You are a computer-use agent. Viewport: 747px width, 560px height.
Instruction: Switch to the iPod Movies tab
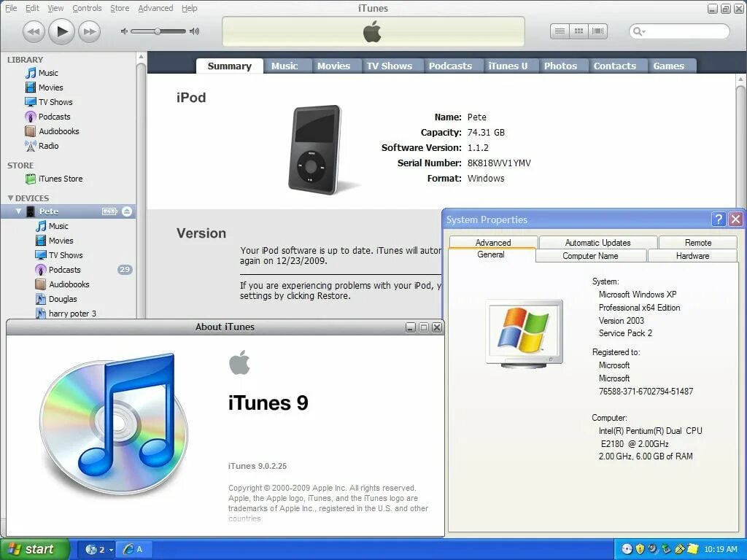[x=333, y=66]
